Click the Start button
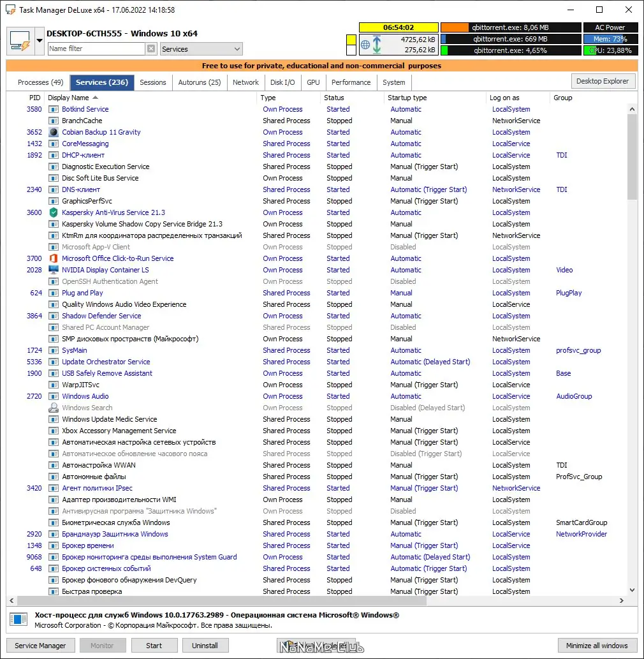Image resolution: width=644 pixels, height=659 pixels. [x=154, y=646]
